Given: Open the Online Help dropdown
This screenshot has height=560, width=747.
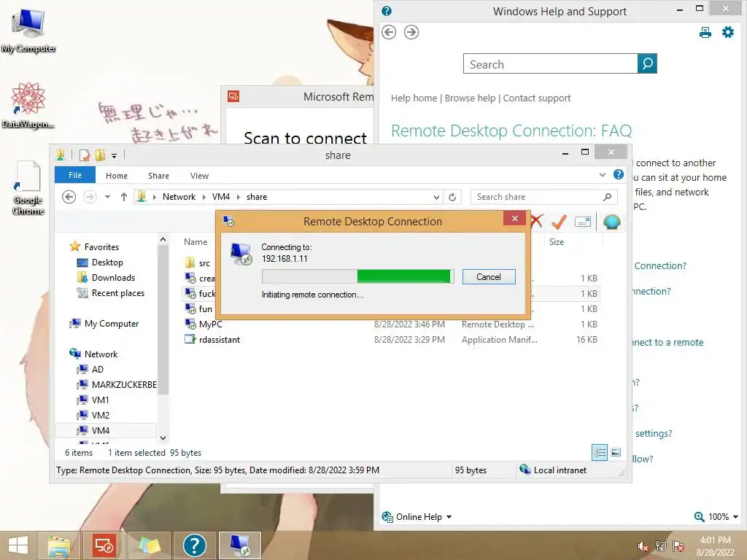Looking at the screenshot, I should coord(417,517).
